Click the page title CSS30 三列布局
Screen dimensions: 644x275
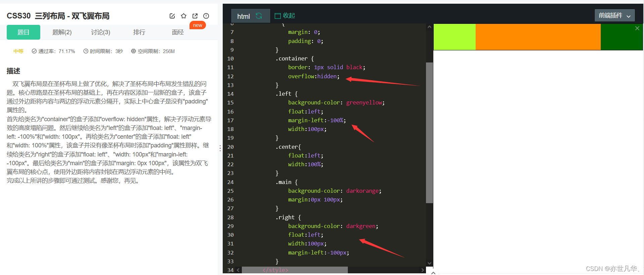(x=58, y=16)
